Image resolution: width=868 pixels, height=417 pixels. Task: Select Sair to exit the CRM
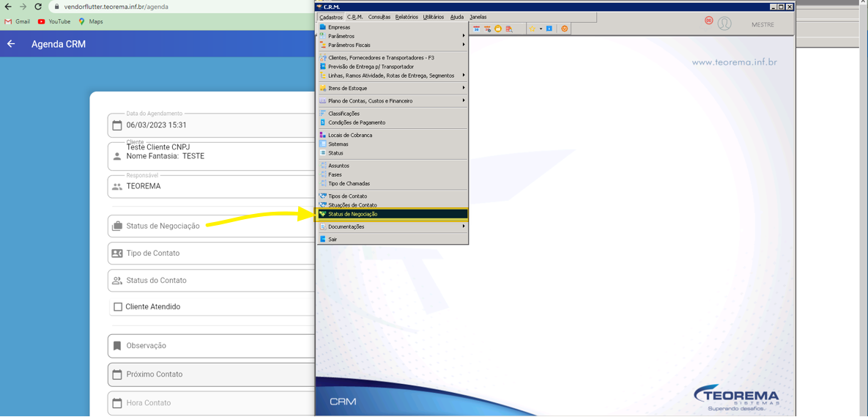pyautogui.click(x=392, y=239)
